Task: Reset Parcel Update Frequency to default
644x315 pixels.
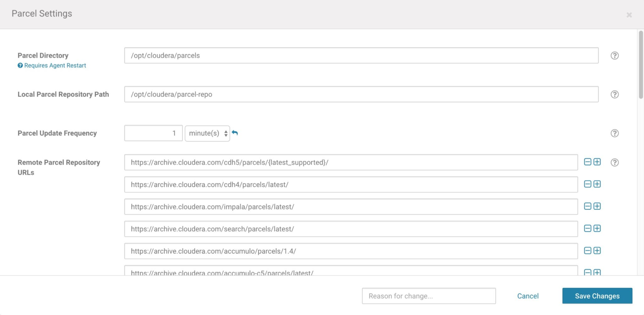Action: point(235,133)
